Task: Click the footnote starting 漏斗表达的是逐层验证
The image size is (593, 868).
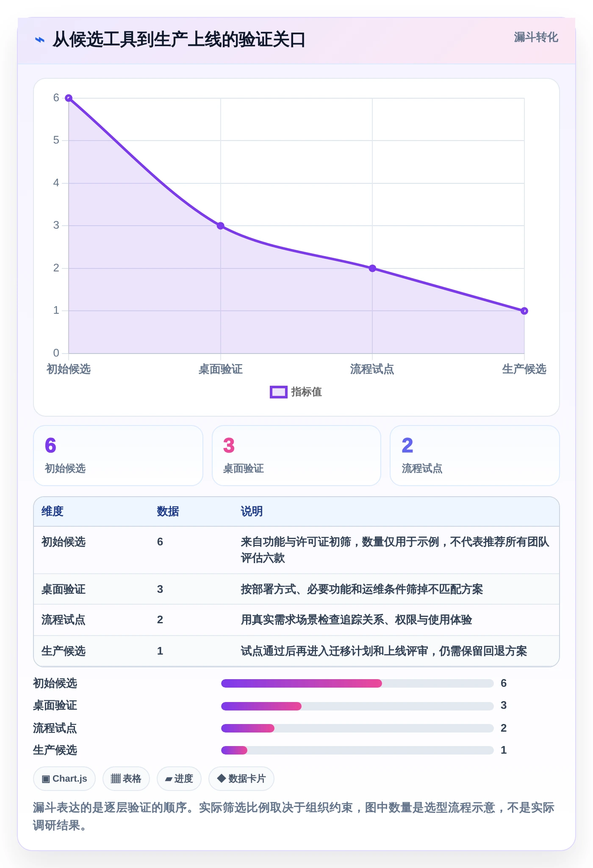Action: tap(294, 816)
